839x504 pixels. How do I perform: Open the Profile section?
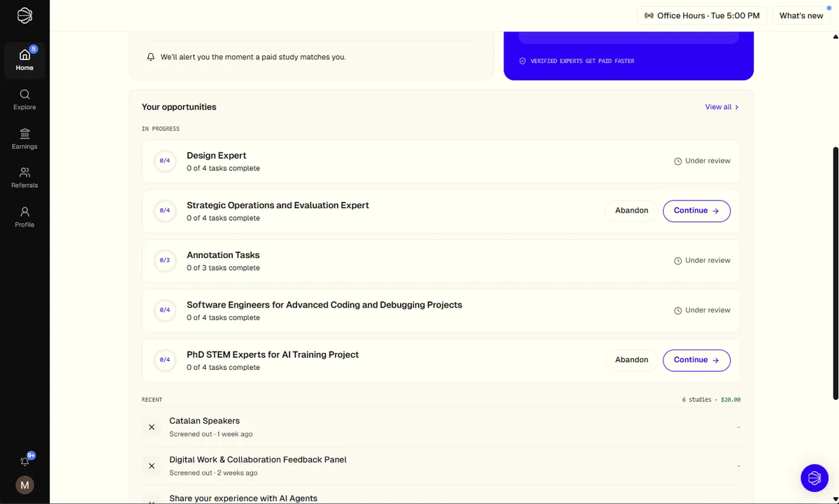[24, 217]
